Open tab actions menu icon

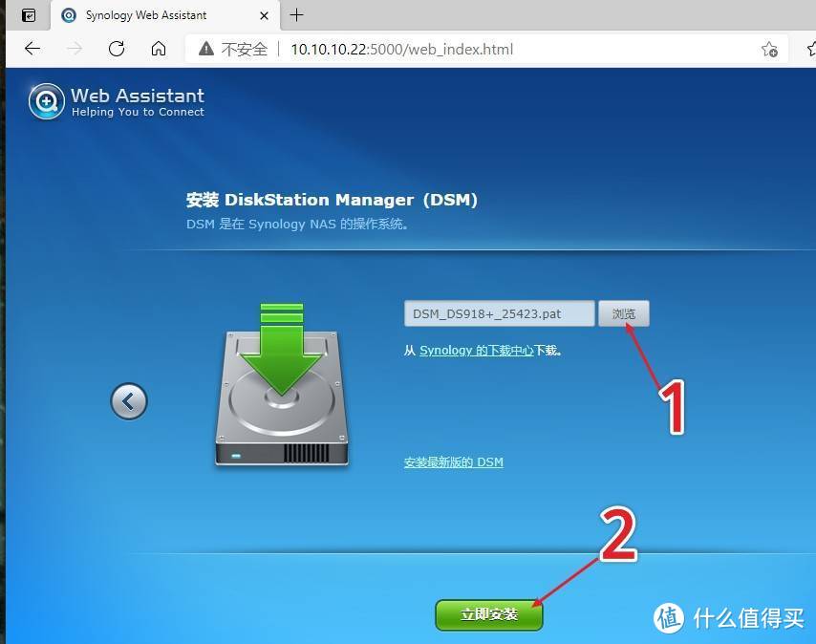[29, 15]
